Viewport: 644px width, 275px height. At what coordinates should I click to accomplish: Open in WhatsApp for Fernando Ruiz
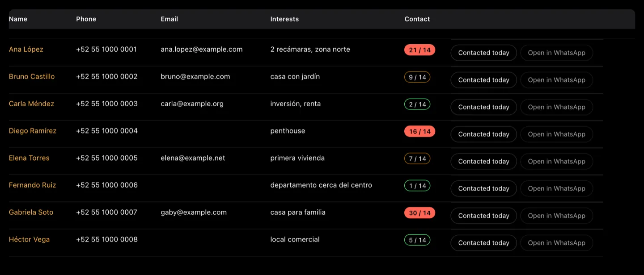(556, 188)
